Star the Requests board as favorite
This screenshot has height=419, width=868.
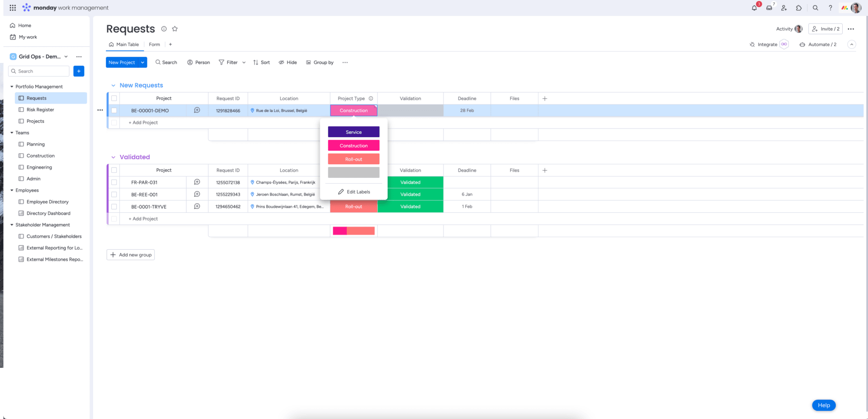[175, 29]
